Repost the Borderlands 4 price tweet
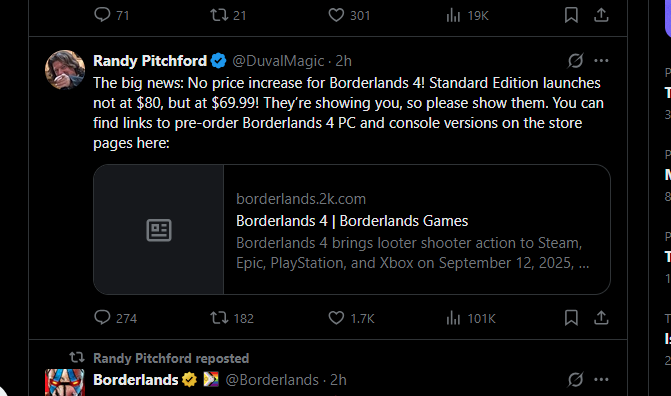 point(232,318)
